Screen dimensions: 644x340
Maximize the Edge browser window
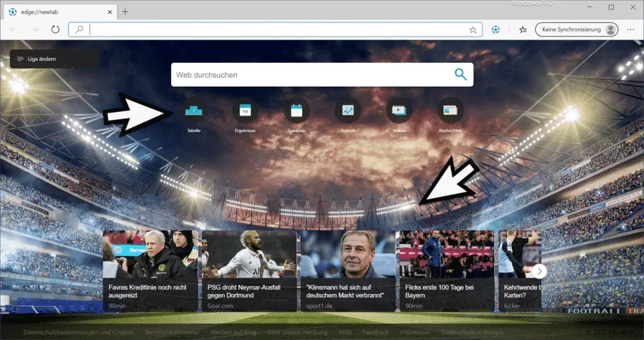pos(611,7)
